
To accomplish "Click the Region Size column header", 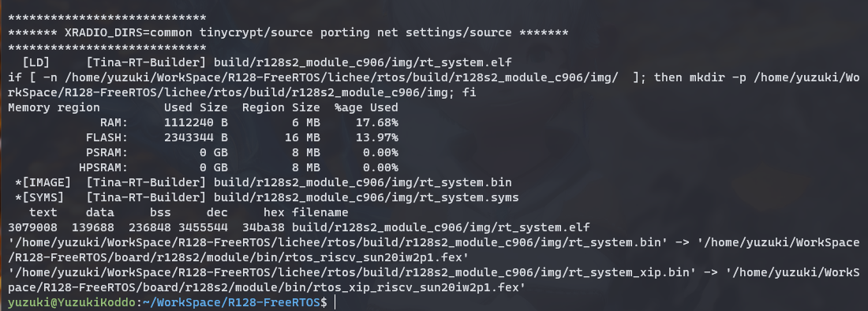I will (281, 107).
